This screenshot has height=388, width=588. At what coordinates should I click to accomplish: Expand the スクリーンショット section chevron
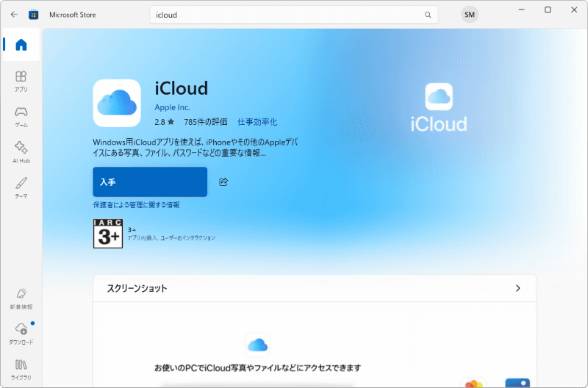(518, 288)
